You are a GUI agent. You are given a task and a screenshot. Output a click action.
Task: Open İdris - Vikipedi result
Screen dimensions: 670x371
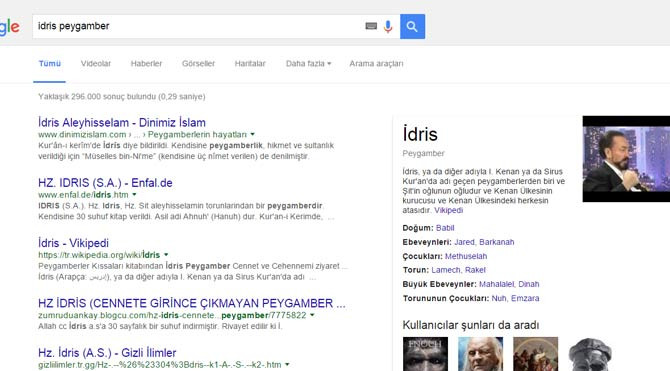click(73, 243)
